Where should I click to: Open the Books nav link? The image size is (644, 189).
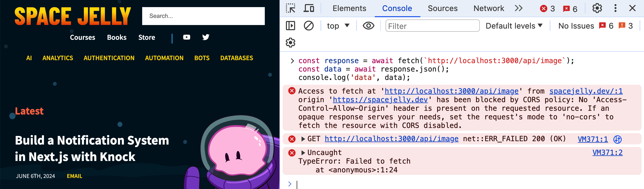117,37
